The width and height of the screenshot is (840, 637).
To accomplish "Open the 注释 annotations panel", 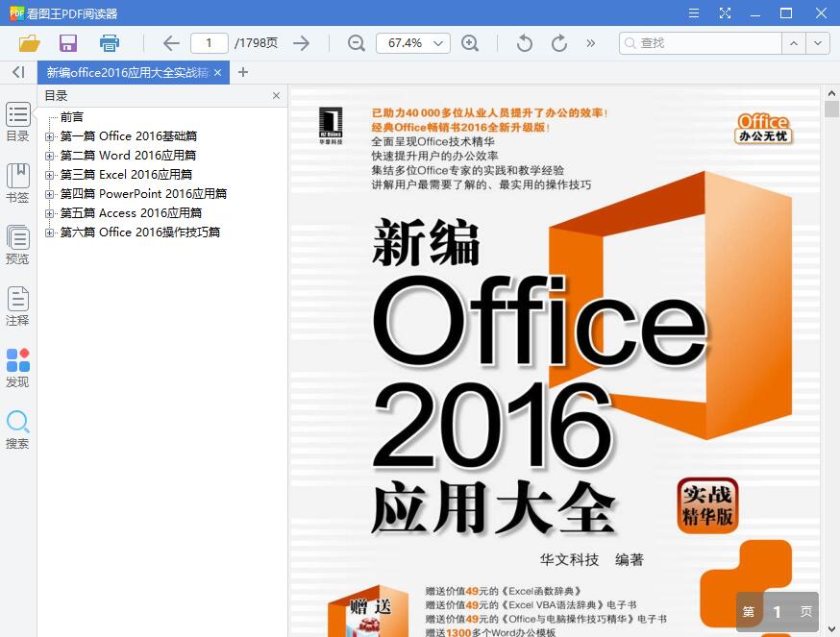I will pyautogui.click(x=17, y=306).
